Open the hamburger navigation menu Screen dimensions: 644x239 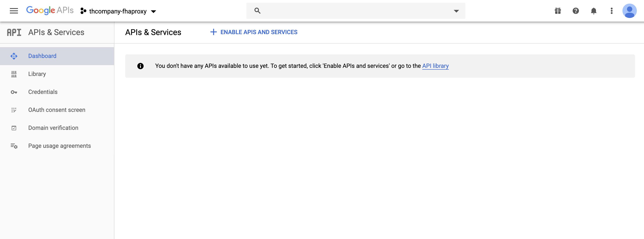[14, 11]
